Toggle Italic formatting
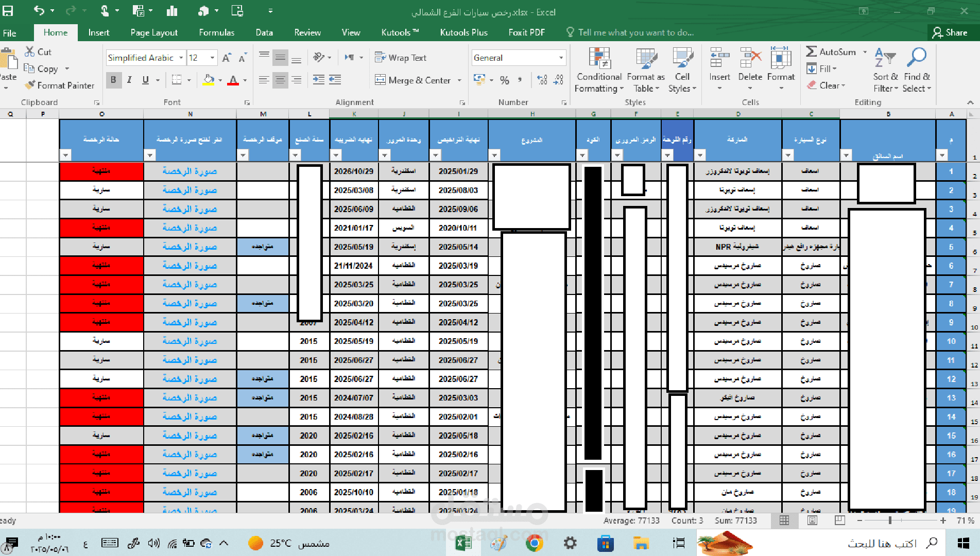 (x=129, y=80)
